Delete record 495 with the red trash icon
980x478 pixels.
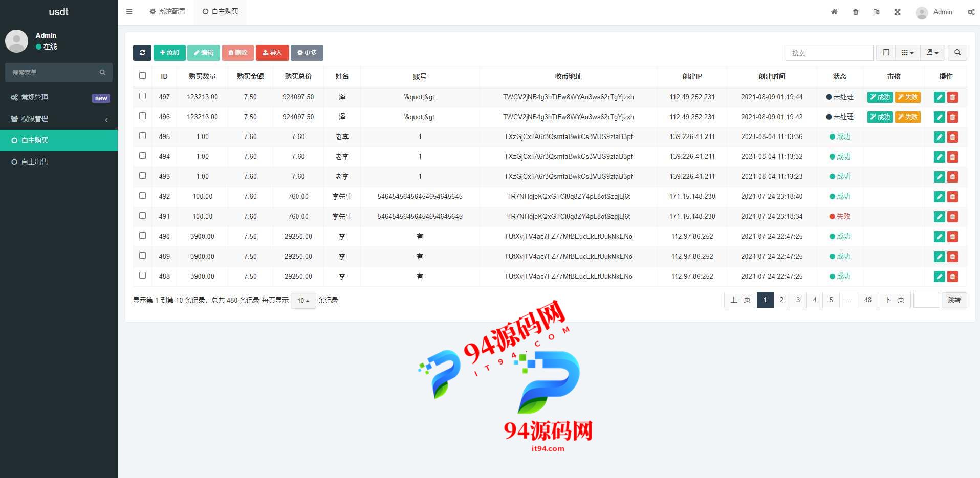tap(952, 137)
